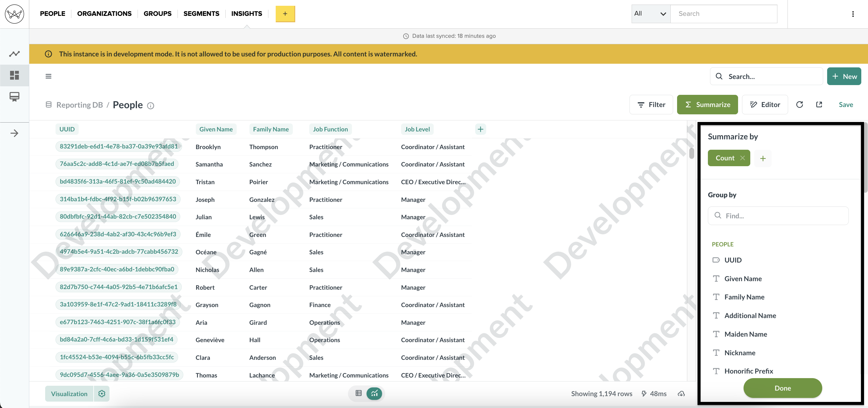This screenshot has width=868, height=408.
Task: Expand sidebar with the arrow icon
Action: tap(15, 133)
